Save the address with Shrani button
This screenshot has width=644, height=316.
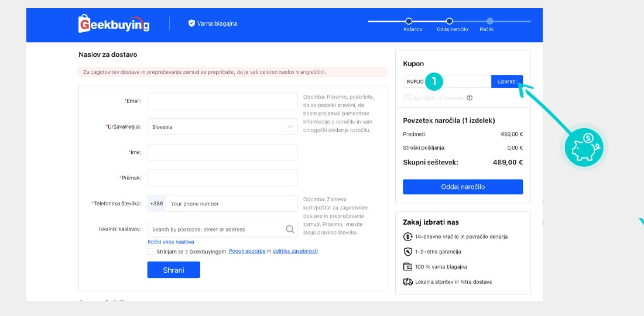(x=173, y=270)
